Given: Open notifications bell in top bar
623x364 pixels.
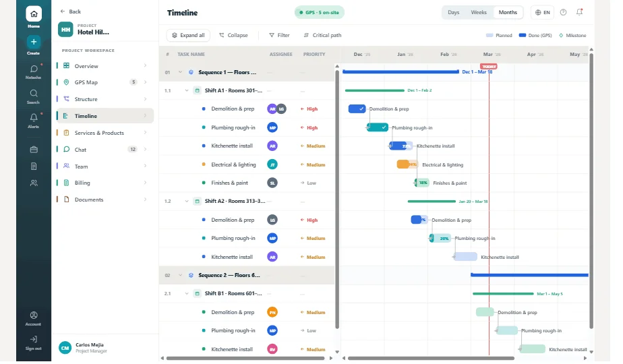Looking at the screenshot, I should (579, 12).
